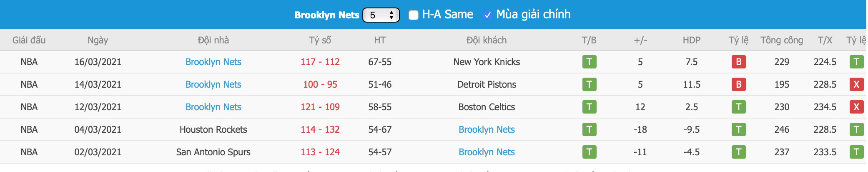
Task: Click score 117 - 112 of Knicks game
Action: [x=320, y=62]
